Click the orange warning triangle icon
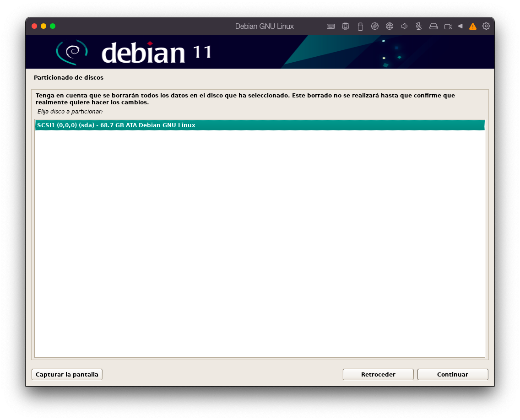The image size is (520, 420). [473, 27]
